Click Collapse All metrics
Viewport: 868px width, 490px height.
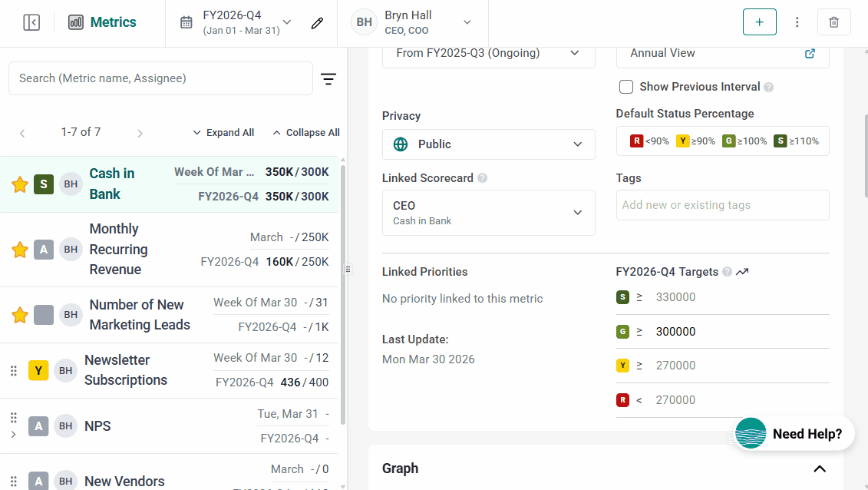tap(306, 133)
